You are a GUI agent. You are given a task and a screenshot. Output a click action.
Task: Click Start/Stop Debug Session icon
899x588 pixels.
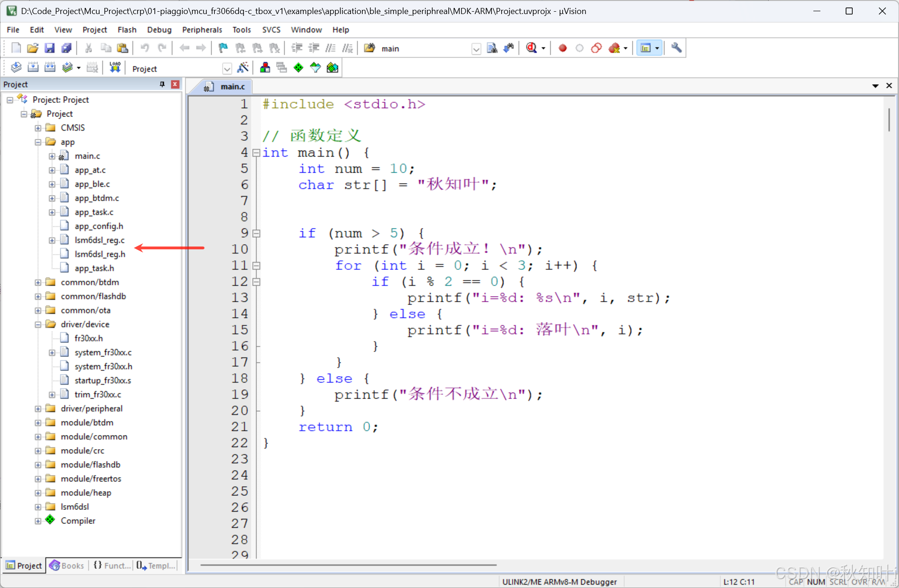(532, 48)
